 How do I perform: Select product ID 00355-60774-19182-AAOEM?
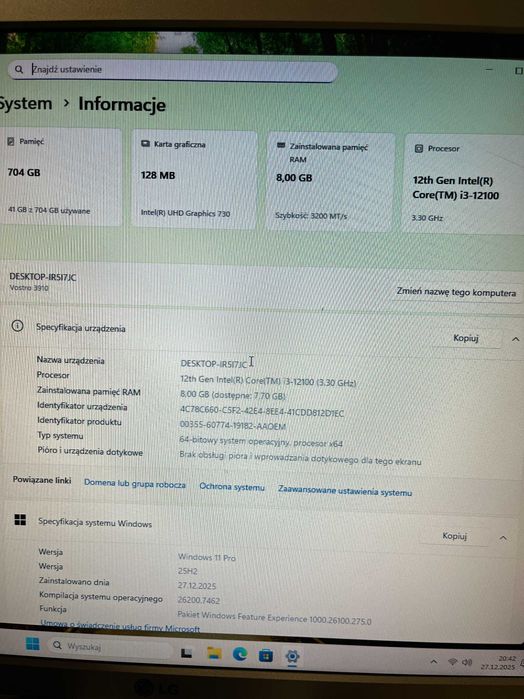pyautogui.click(x=232, y=426)
